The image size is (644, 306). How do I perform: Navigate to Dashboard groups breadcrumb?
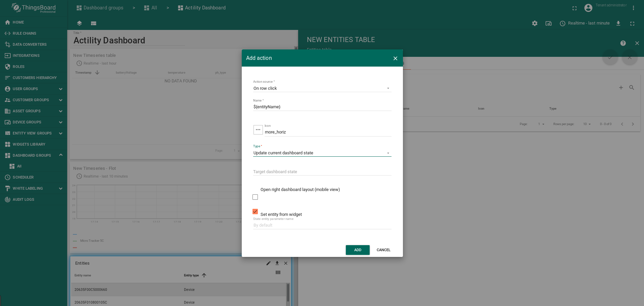pyautogui.click(x=100, y=8)
